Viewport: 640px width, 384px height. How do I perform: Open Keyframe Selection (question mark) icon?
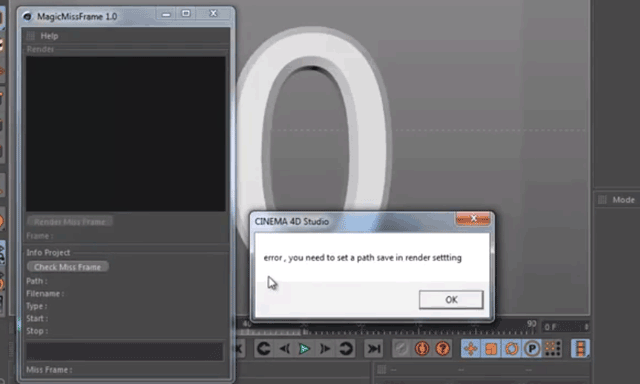coord(442,348)
